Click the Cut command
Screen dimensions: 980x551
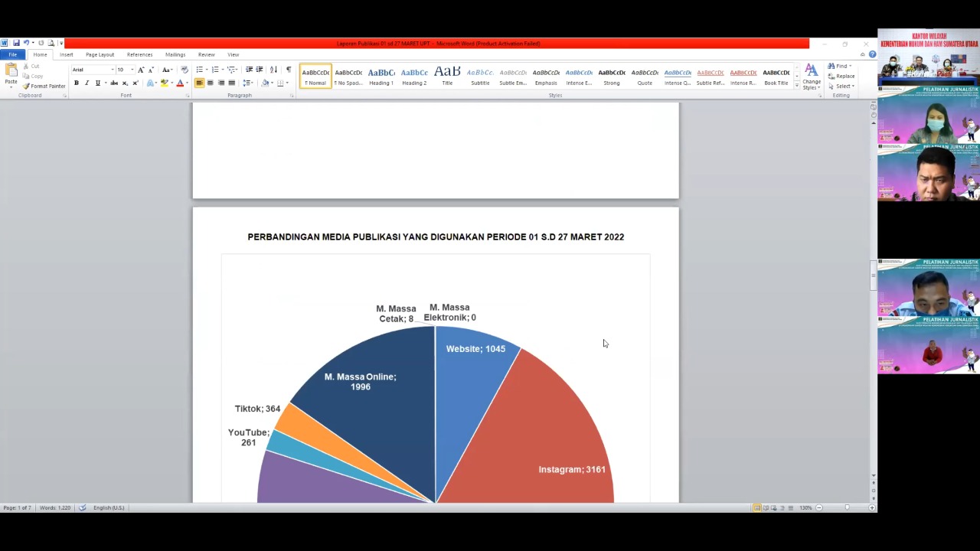coord(31,67)
